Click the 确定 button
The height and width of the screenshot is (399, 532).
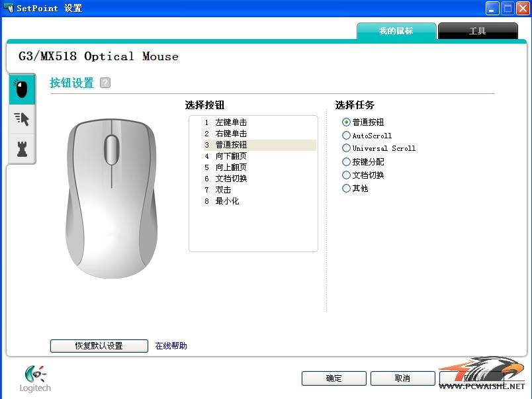(334, 378)
